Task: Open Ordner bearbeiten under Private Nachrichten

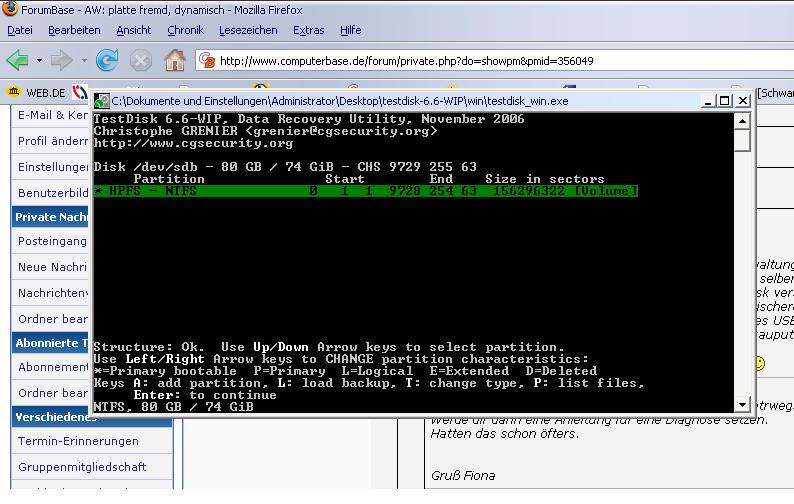Action: pyautogui.click(x=52, y=319)
